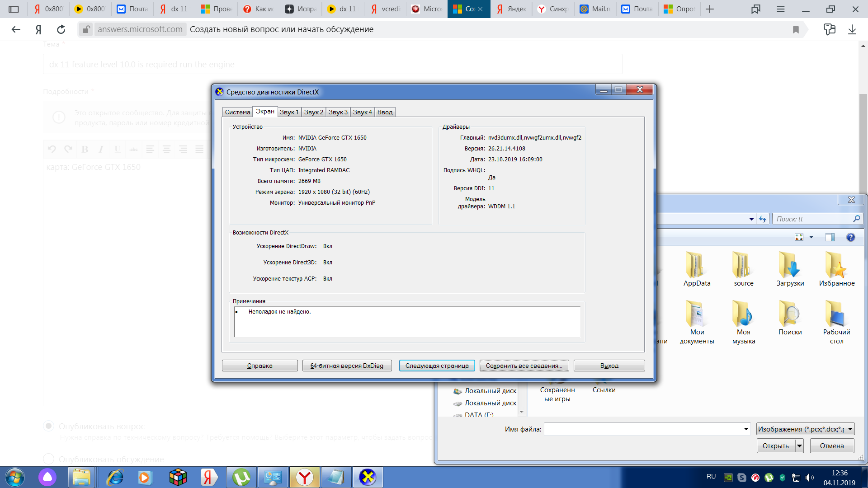The height and width of the screenshot is (488, 868).
Task: Open the view options dropdown arrow
Action: pyautogui.click(x=811, y=237)
